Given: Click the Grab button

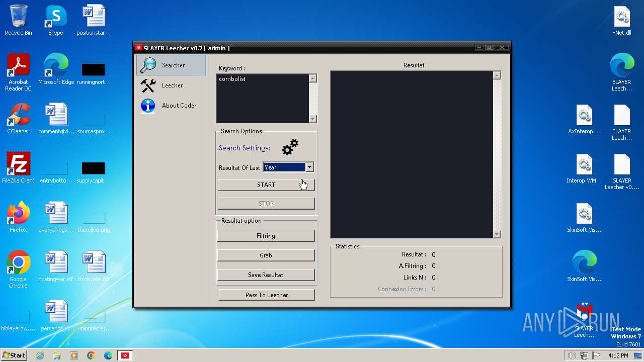Looking at the screenshot, I should tap(266, 255).
